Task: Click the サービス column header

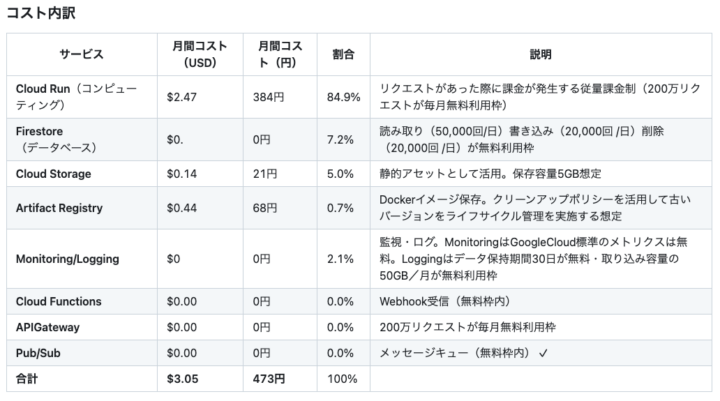Action: [x=81, y=54]
